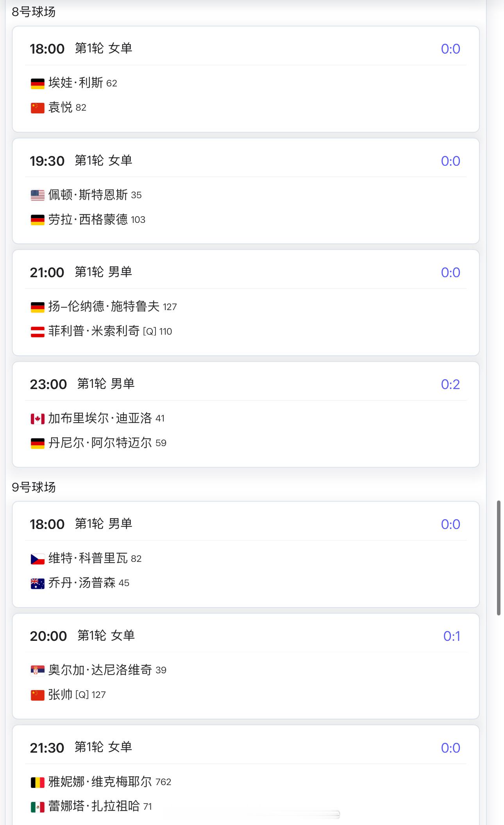
Task: Open the 0:2 score of the 23:00 match
Action: [450, 384]
